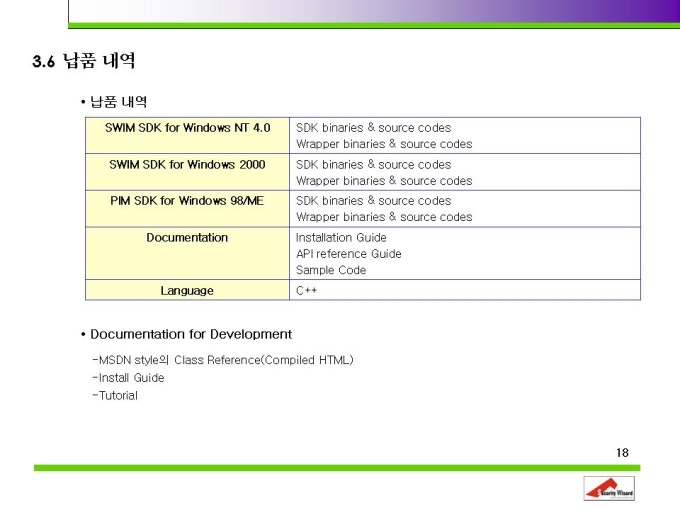Image resolution: width=680 pixels, height=510 pixels.
Task: Click Wrapper binaries text in NT 4.0 row
Action: click(x=384, y=144)
